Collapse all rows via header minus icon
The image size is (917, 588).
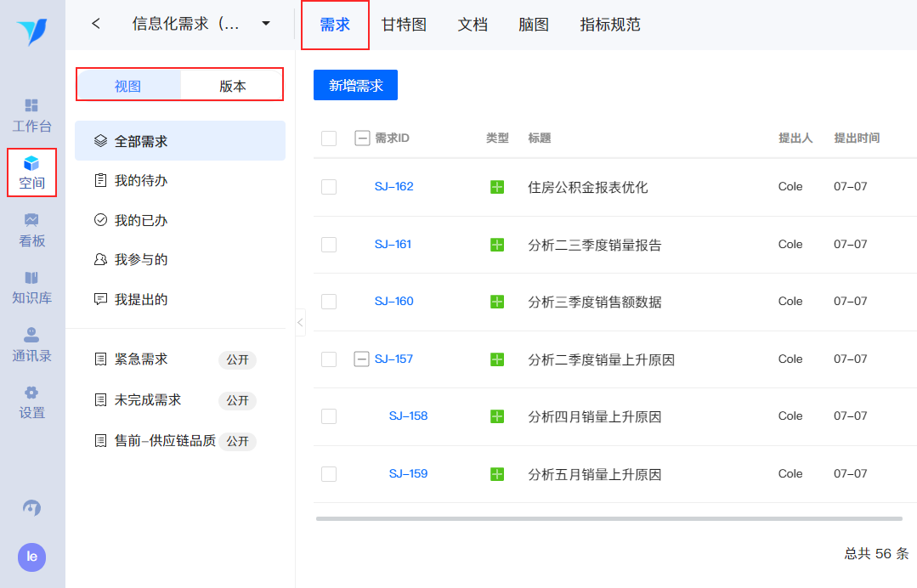coord(362,139)
